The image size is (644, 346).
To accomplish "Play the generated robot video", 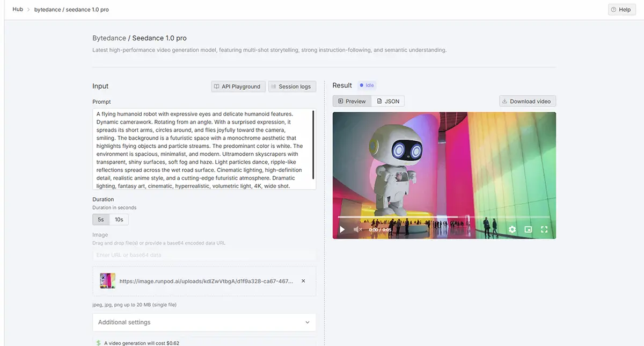I will 342,229.
